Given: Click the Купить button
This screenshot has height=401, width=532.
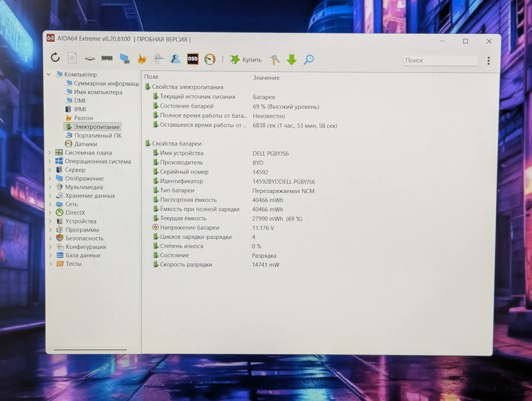Looking at the screenshot, I should [246, 59].
